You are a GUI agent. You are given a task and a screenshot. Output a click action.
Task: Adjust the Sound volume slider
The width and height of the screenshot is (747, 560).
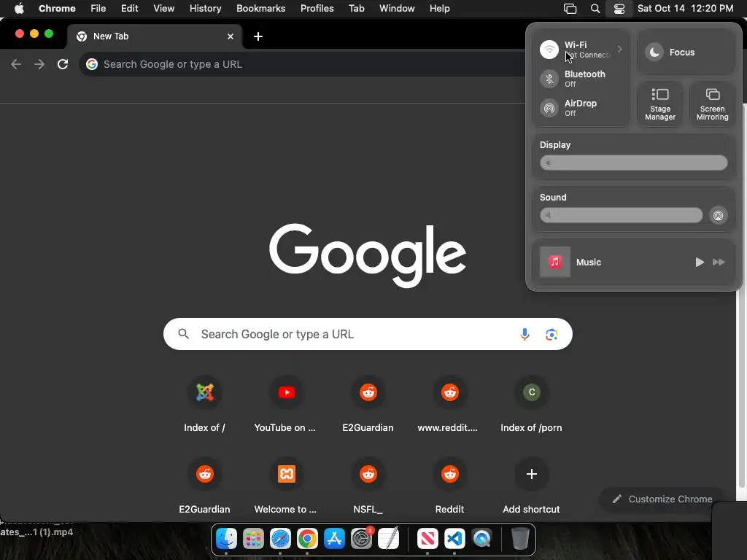click(621, 215)
